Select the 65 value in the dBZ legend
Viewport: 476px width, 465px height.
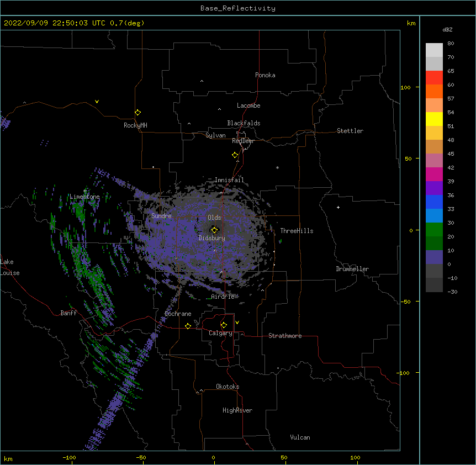point(451,71)
